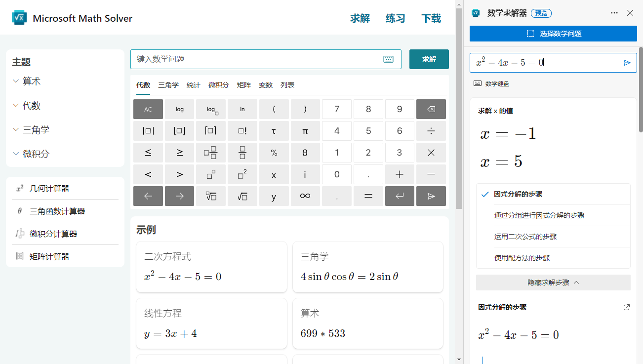
Task: Click the teal 求解 solve button
Action: point(429,59)
